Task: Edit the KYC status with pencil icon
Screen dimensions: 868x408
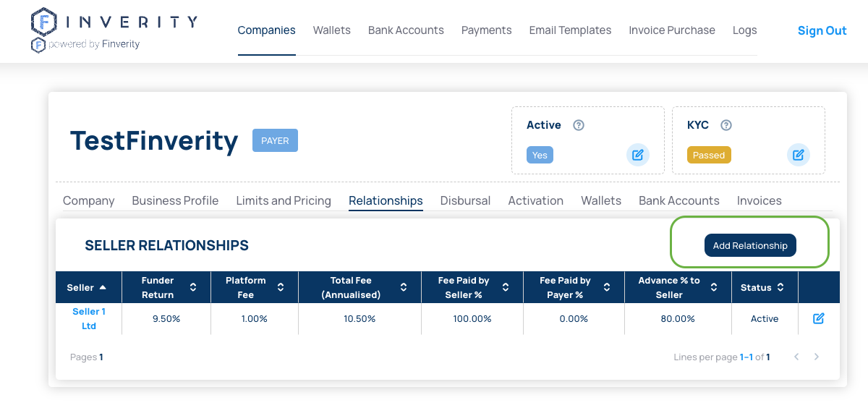Action: pos(798,155)
